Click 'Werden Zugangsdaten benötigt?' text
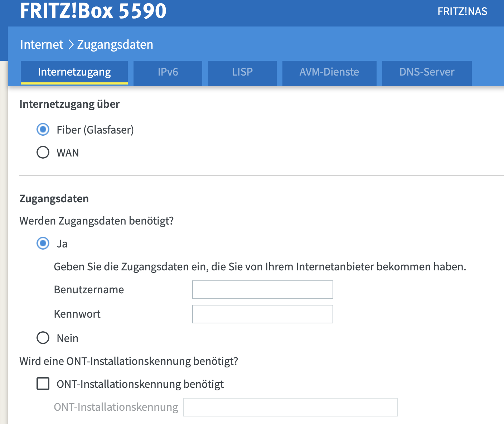Screen dimensions: 504x424 tap(97, 221)
